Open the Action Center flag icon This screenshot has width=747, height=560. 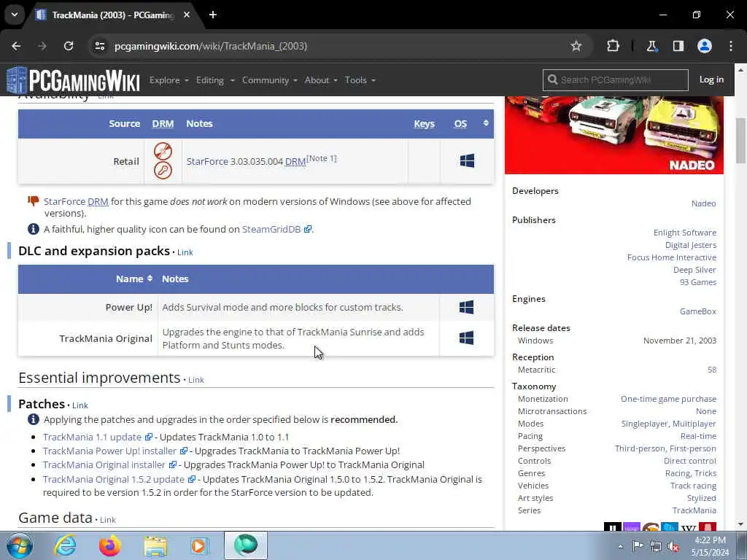(638, 545)
